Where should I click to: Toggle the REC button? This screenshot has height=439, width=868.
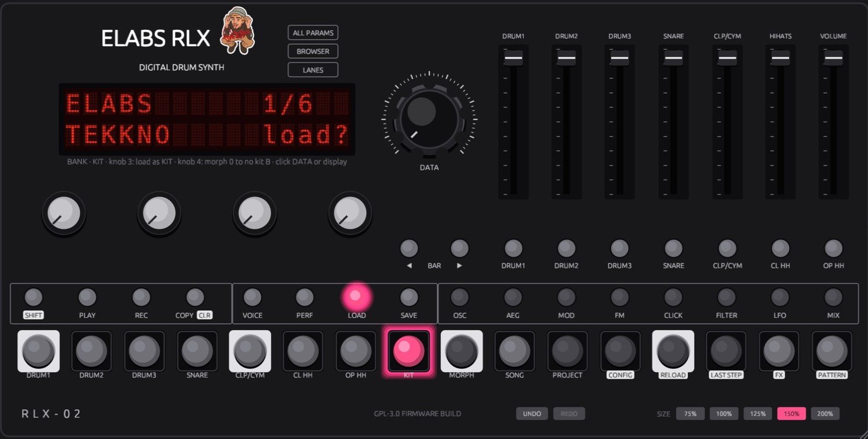point(141,297)
